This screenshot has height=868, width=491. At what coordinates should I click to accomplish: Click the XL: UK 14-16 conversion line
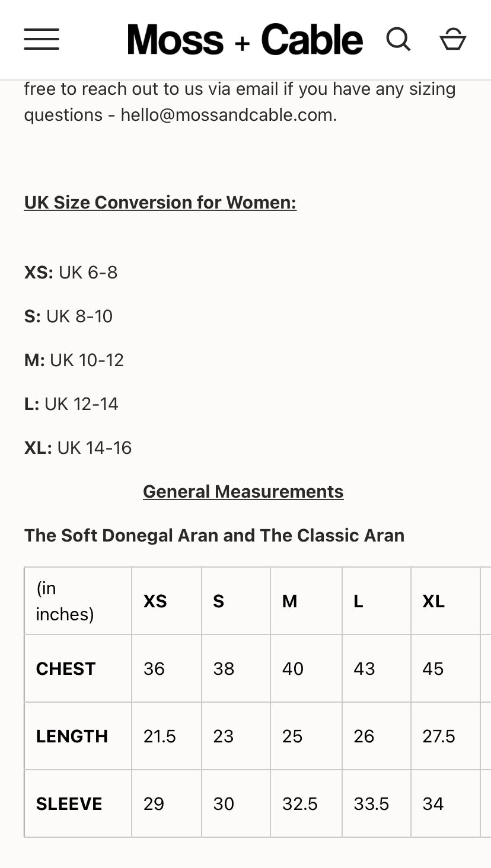pyautogui.click(x=78, y=448)
